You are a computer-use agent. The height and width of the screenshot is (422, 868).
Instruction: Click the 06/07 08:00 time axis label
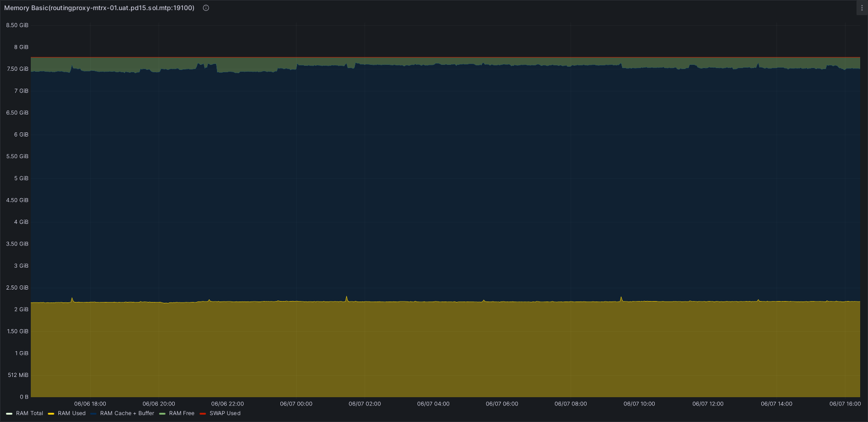pos(571,404)
